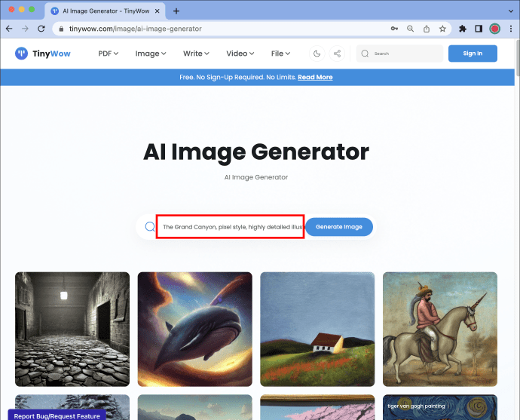Expand the Write dropdown menu
Image resolution: width=520 pixels, height=420 pixels.
coord(196,54)
